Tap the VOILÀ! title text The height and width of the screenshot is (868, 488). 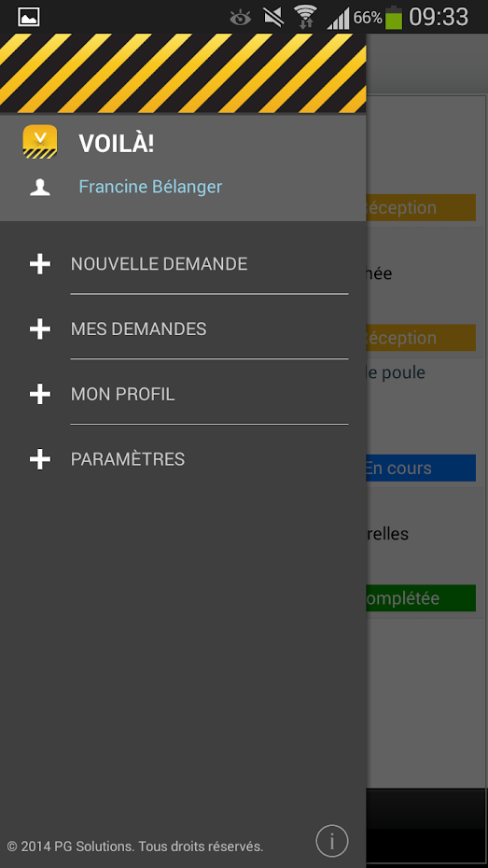(x=117, y=144)
